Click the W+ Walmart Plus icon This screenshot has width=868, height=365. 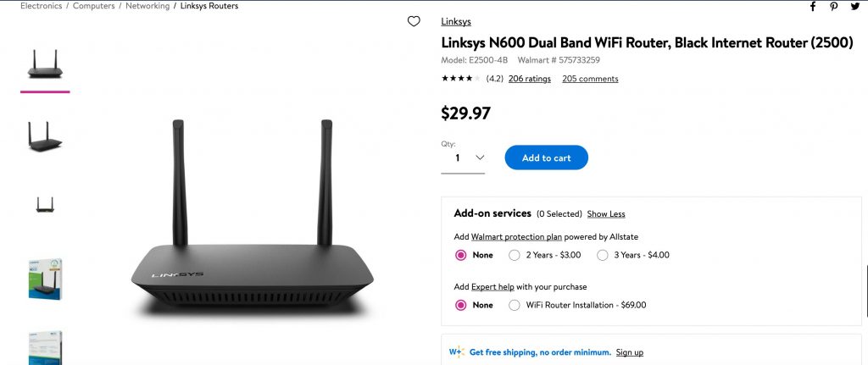[x=456, y=352]
